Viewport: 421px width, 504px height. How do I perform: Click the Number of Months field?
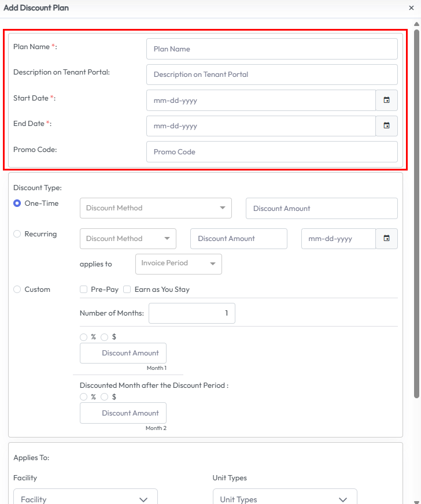pos(191,314)
